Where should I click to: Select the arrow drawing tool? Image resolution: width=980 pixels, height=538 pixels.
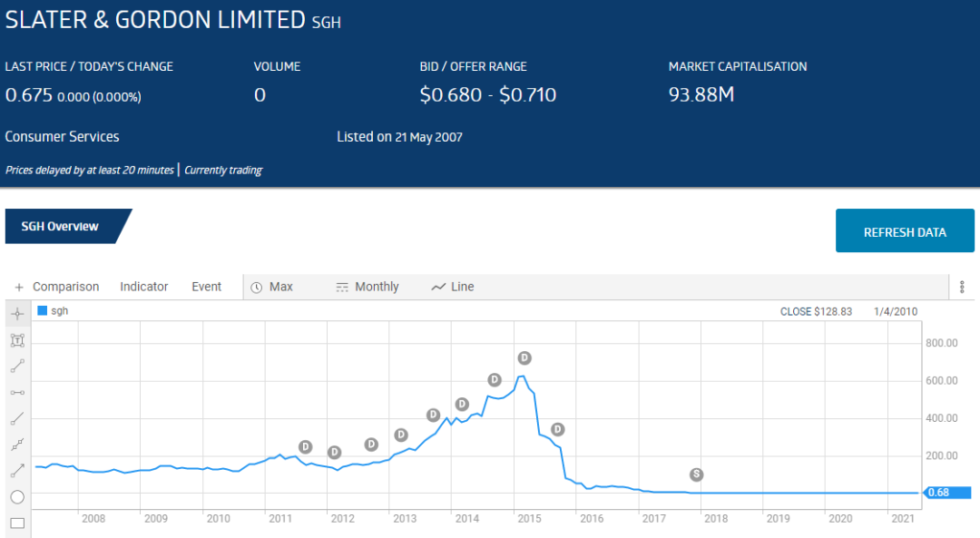click(x=17, y=471)
